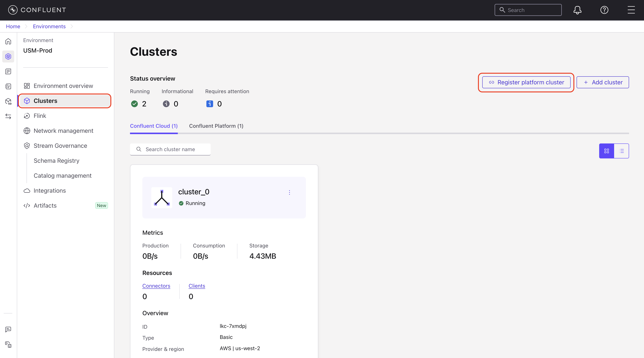Click the Add cluster button

[603, 82]
